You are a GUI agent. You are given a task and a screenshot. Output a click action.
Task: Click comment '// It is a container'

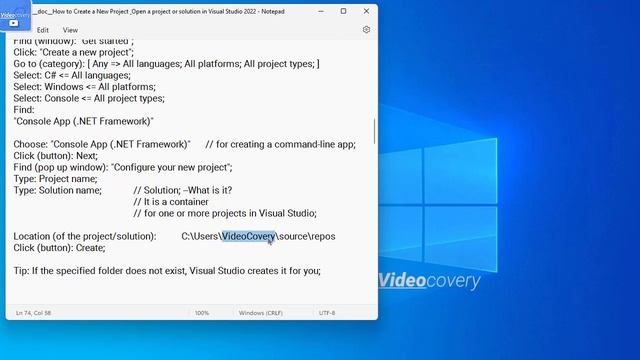pyautogui.click(x=171, y=202)
